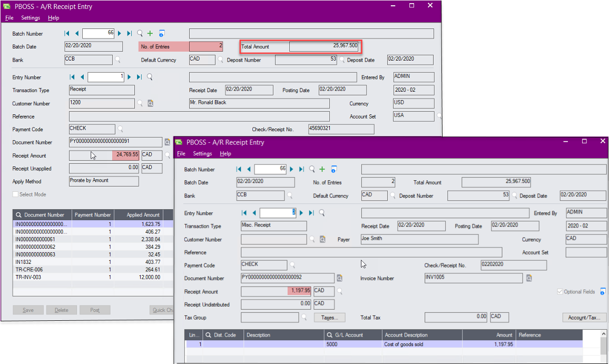Select row TR-CRE-006 in document grid
Image resolution: width=609 pixels, height=364 pixels.
93,270
